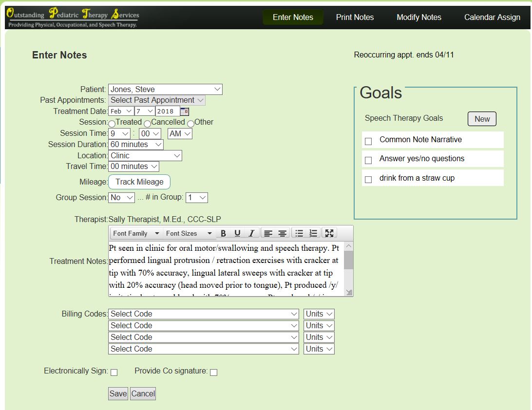The image size is (532, 410).
Task: Apply italic formatting in notes editor
Action: [251, 233]
